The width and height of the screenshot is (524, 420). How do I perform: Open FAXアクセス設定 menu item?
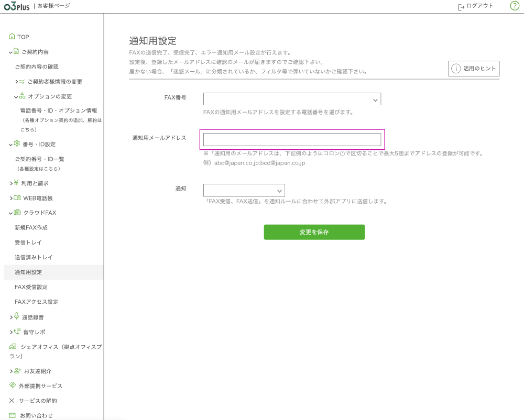(37, 302)
